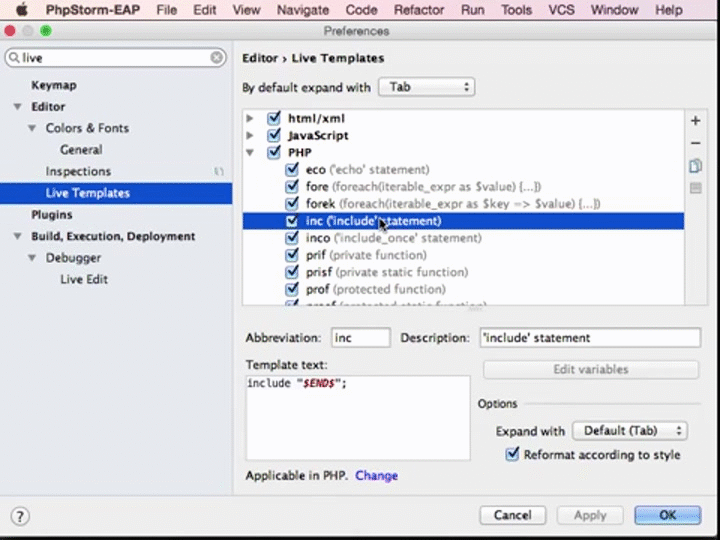Toggle the html/xml group checkbox
This screenshot has height=540, width=720.
click(274, 118)
